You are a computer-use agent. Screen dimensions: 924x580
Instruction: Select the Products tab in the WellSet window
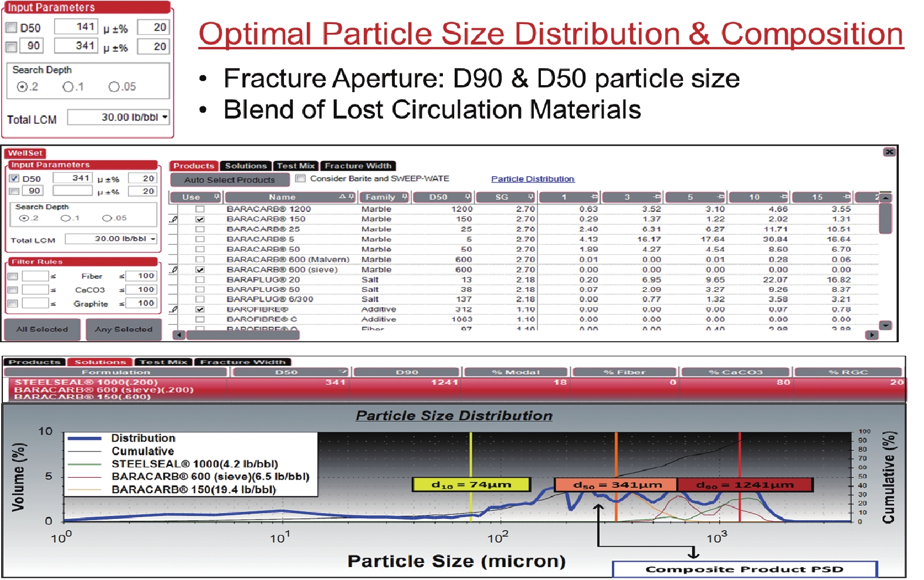(x=194, y=166)
